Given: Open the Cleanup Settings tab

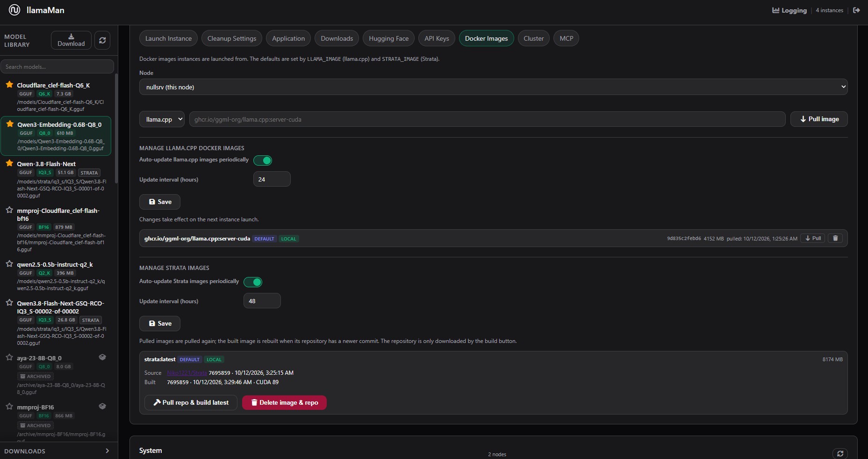Looking at the screenshot, I should (232, 38).
